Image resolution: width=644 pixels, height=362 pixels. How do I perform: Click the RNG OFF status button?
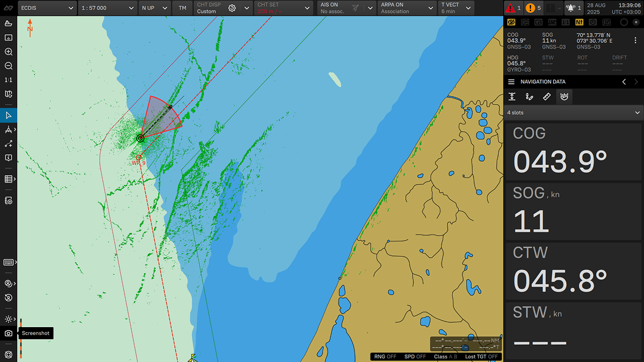[x=385, y=356]
